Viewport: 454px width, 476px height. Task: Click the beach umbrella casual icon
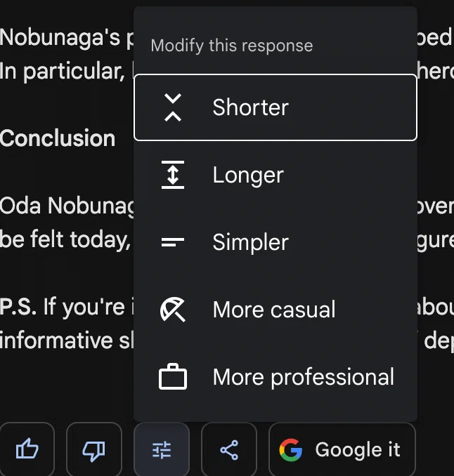coord(173,310)
